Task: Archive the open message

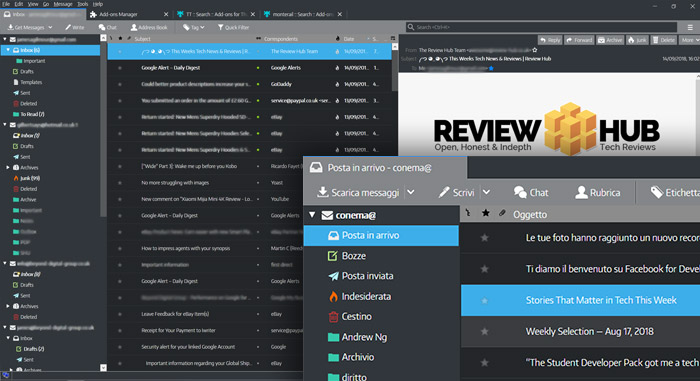Action: pos(610,40)
